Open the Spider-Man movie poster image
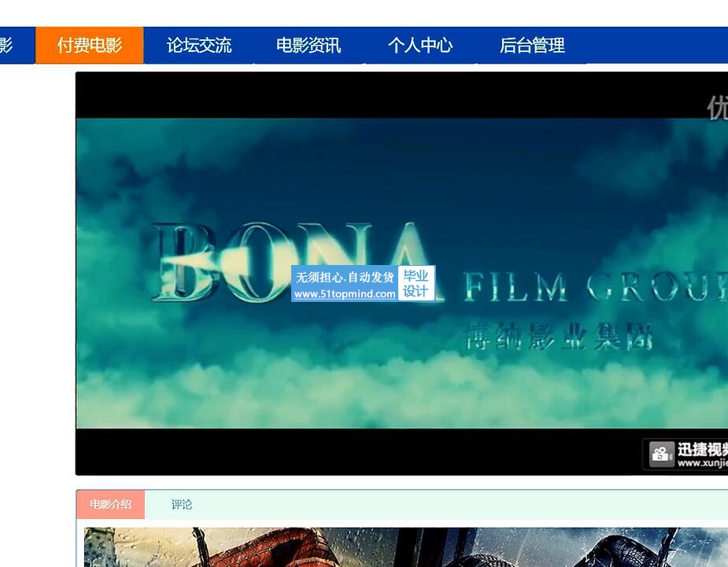This screenshot has width=728, height=567. [x=406, y=547]
